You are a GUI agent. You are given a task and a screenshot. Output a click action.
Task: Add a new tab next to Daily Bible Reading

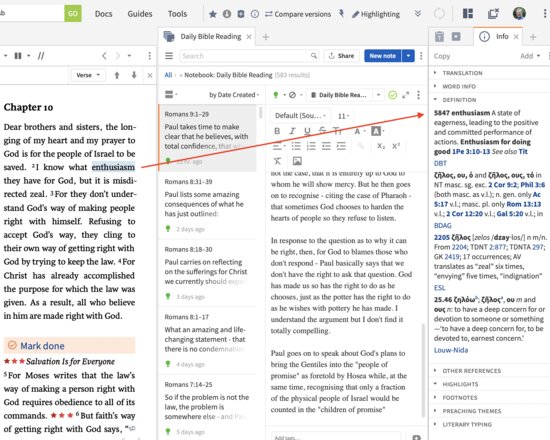tap(266, 37)
